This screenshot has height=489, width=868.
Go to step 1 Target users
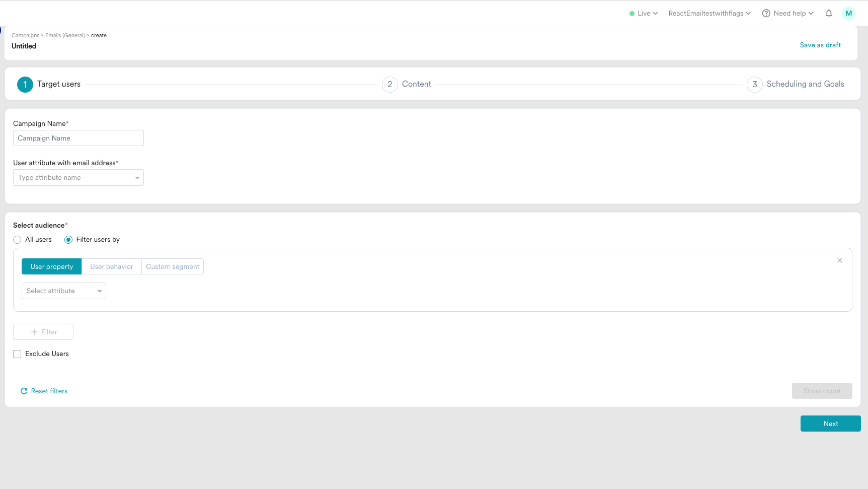49,84
